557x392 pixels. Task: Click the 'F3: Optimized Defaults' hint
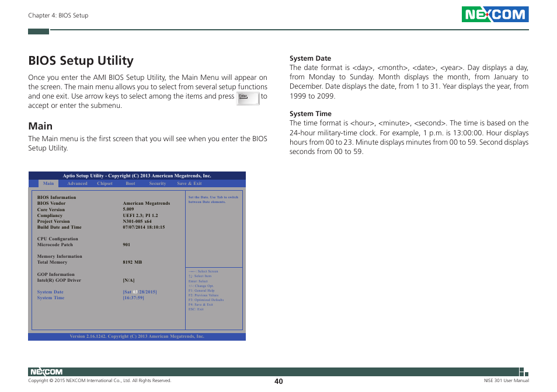206,300
